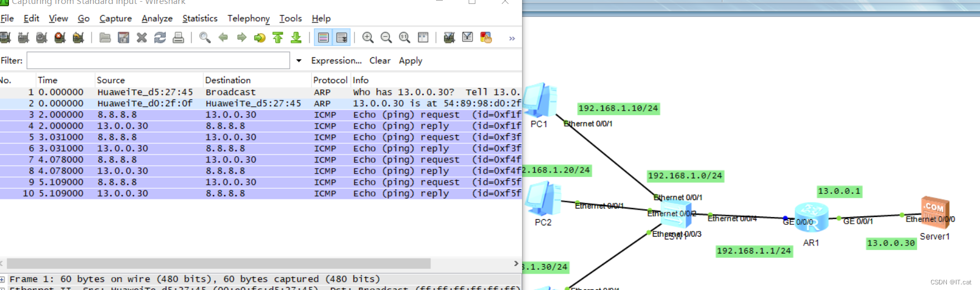Reset text to normal size 1:1
Viewport: 980px width, 290px height.
pyautogui.click(x=405, y=38)
